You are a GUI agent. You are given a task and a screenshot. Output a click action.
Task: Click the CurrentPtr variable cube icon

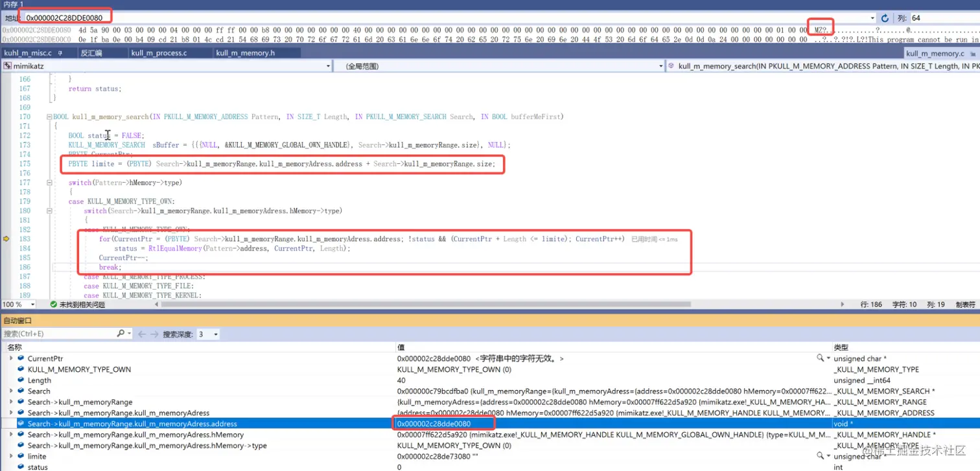21,358
